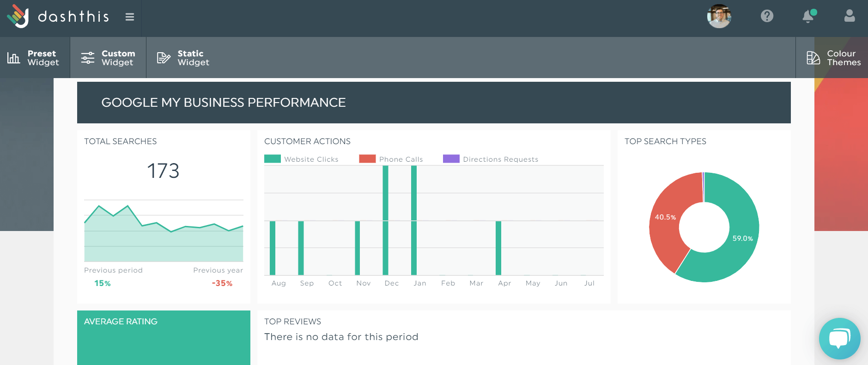The height and width of the screenshot is (365, 868).
Task: Click the Directions Requests legend label
Action: click(501, 159)
